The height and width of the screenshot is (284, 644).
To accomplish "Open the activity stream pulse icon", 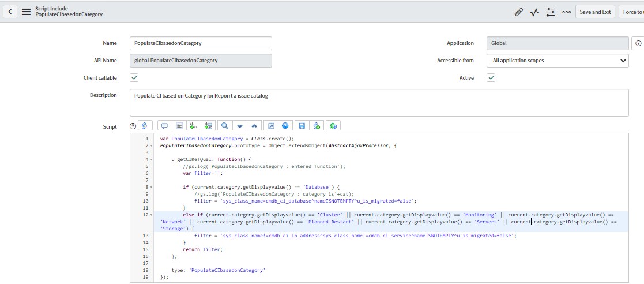I will pyautogui.click(x=534, y=12).
